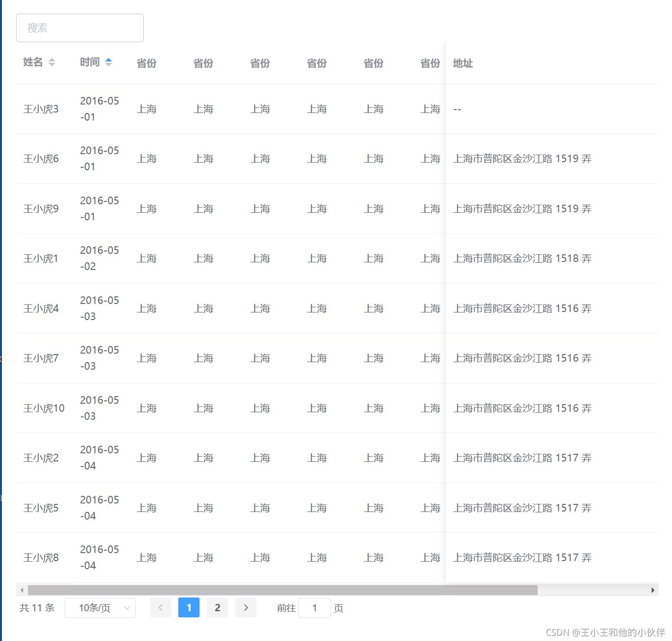
Task: Click the left arrow of horizontal scrollbar
Action: (21, 590)
